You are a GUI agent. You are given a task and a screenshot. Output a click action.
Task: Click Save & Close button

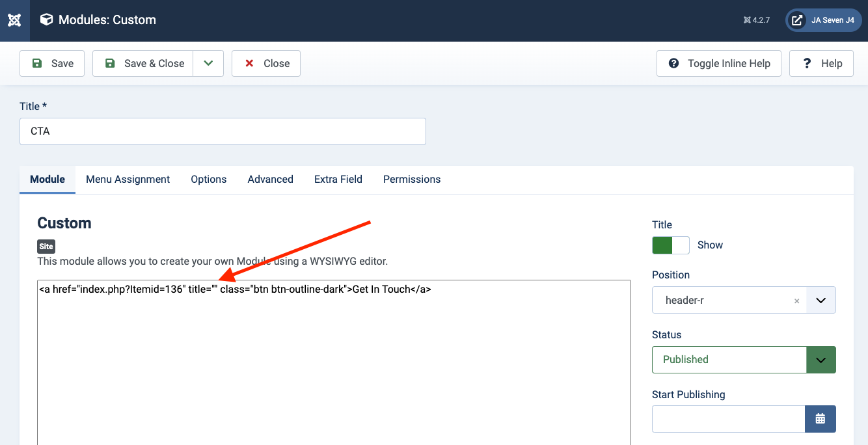pos(143,63)
